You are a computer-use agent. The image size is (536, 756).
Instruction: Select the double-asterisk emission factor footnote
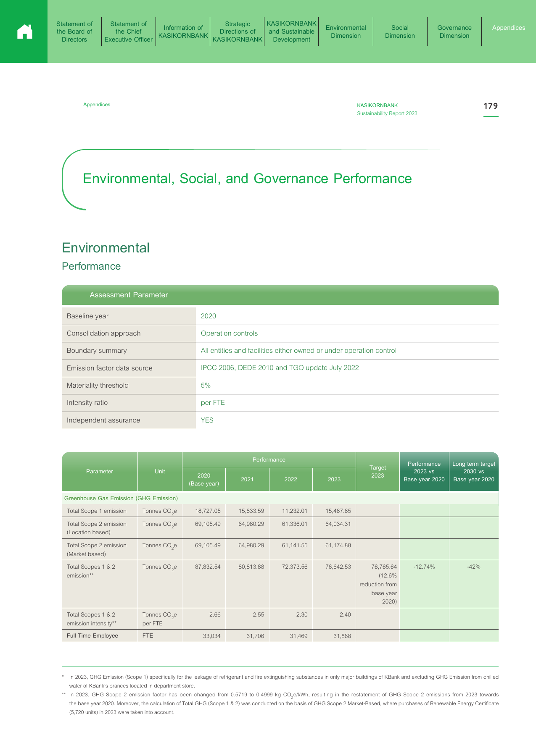tap(280, 703)
